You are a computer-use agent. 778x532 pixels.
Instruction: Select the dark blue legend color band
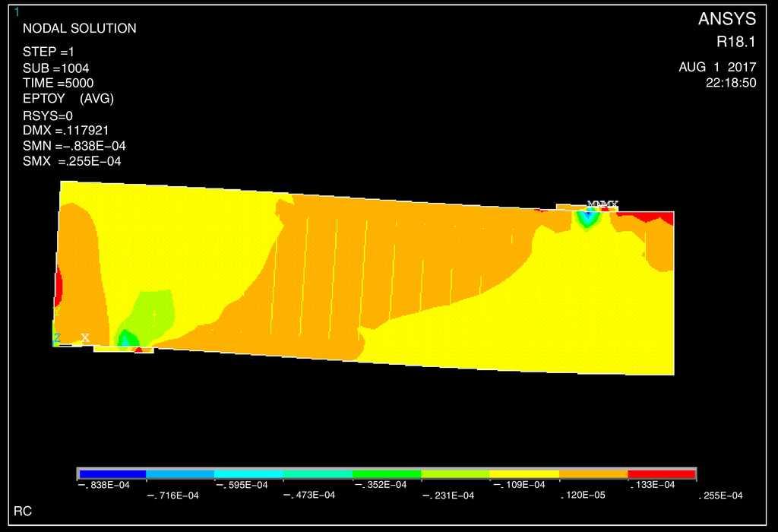coord(112,474)
